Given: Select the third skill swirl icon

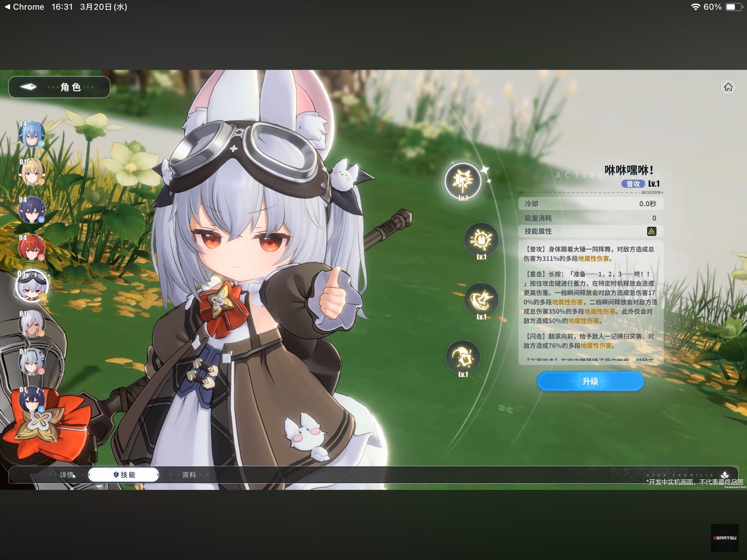Looking at the screenshot, I should 481,300.
